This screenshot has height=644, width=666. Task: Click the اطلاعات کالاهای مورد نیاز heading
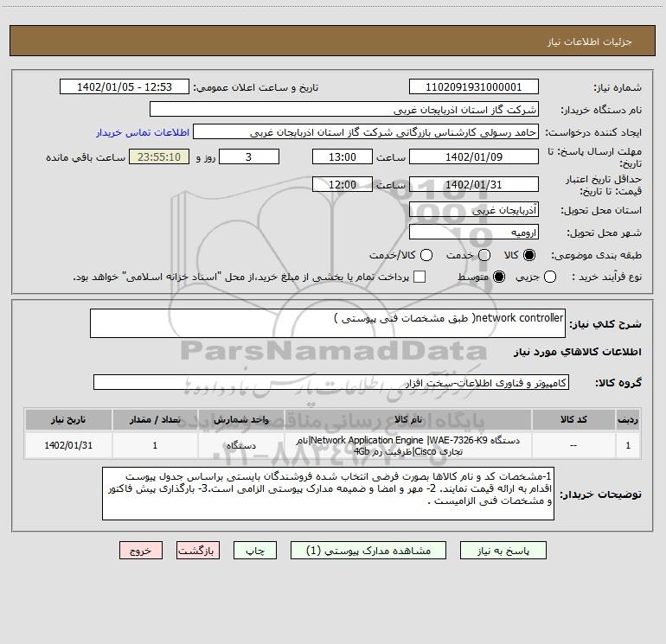577,352
